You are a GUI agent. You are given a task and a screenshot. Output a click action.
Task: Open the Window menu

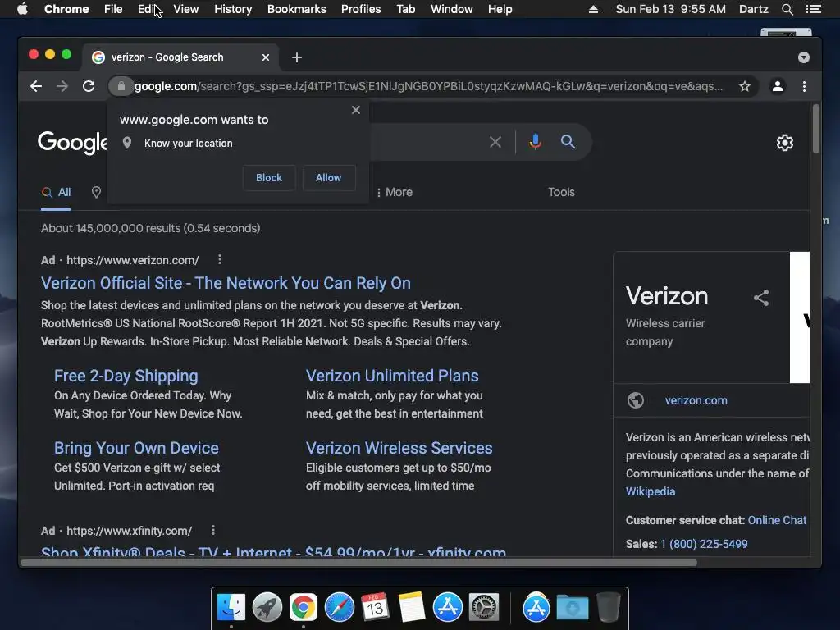click(452, 9)
